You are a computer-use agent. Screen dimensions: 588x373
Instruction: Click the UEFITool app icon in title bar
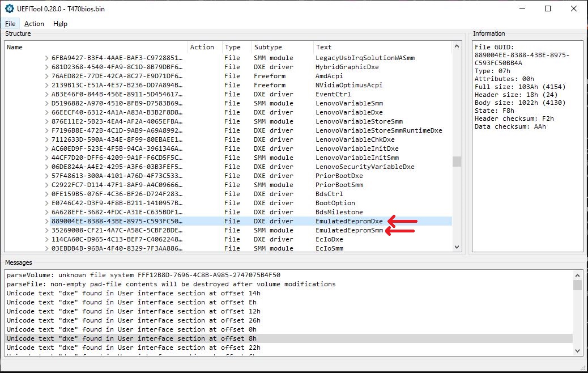pos(9,9)
